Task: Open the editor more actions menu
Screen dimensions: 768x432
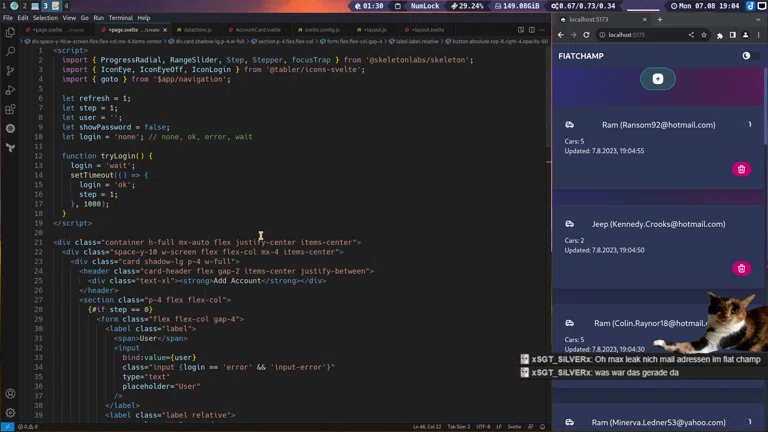Action: 541,30
